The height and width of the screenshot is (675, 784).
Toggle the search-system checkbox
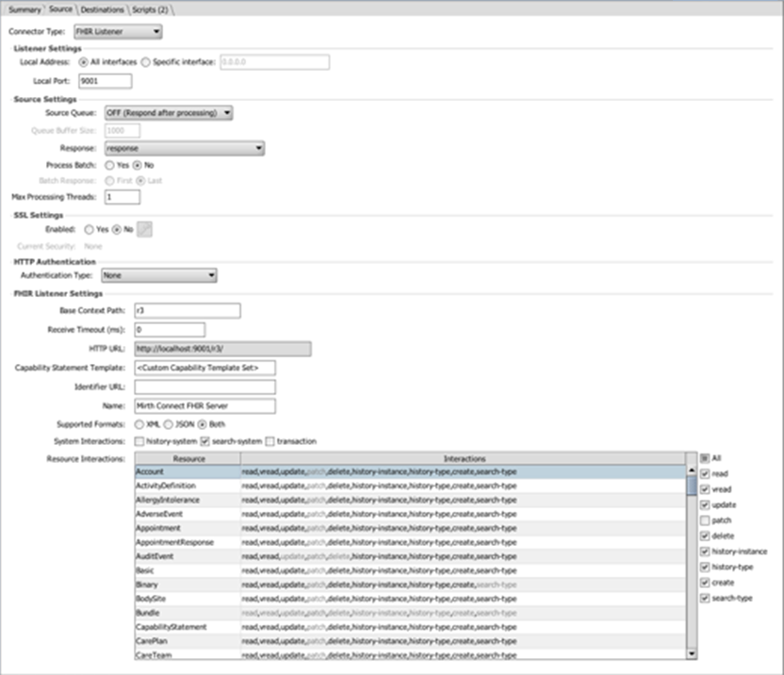(x=205, y=441)
